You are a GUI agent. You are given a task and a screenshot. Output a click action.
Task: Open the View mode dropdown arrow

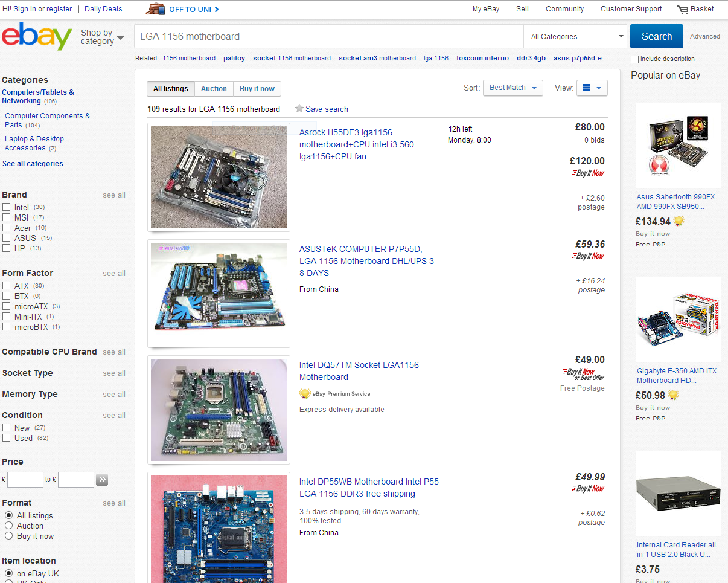[599, 88]
